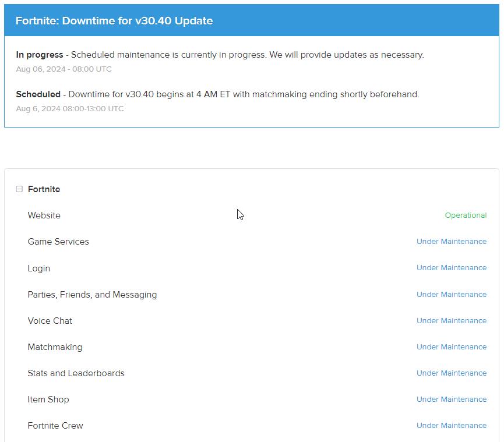Click the In progress update timestamp
This screenshot has width=504, height=442.
point(64,69)
